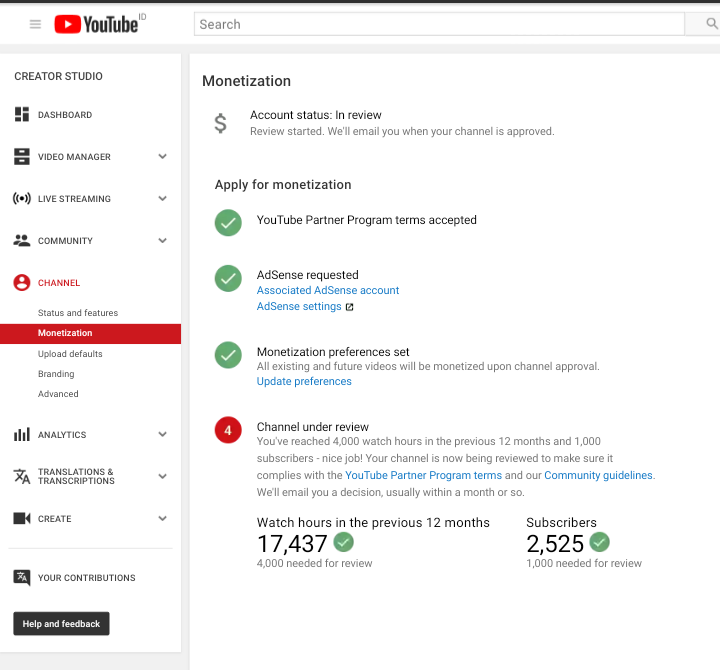
Task: Click the Update preferences link
Action: pos(304,381)
